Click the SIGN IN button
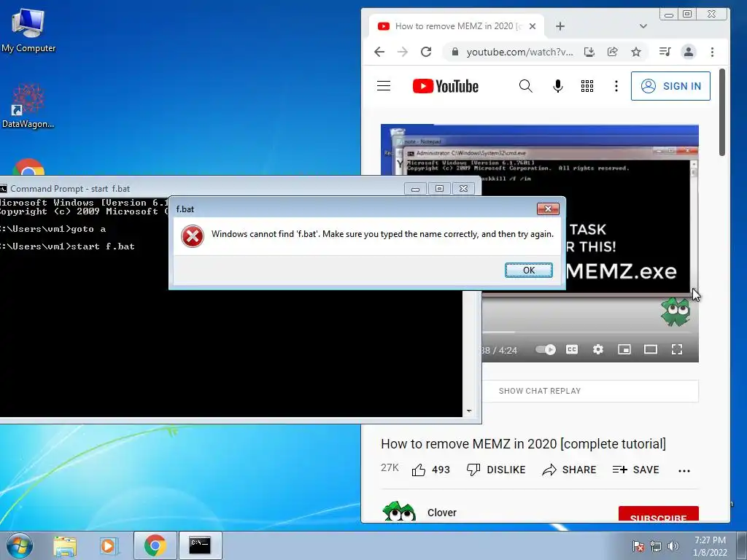Screen dimensions: 747x560 [x=670, y=86]
